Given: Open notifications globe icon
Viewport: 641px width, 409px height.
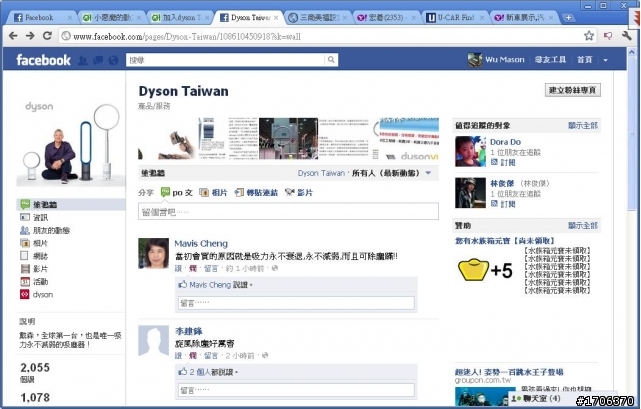Looking at the screenshot, I should pos(113,61).
